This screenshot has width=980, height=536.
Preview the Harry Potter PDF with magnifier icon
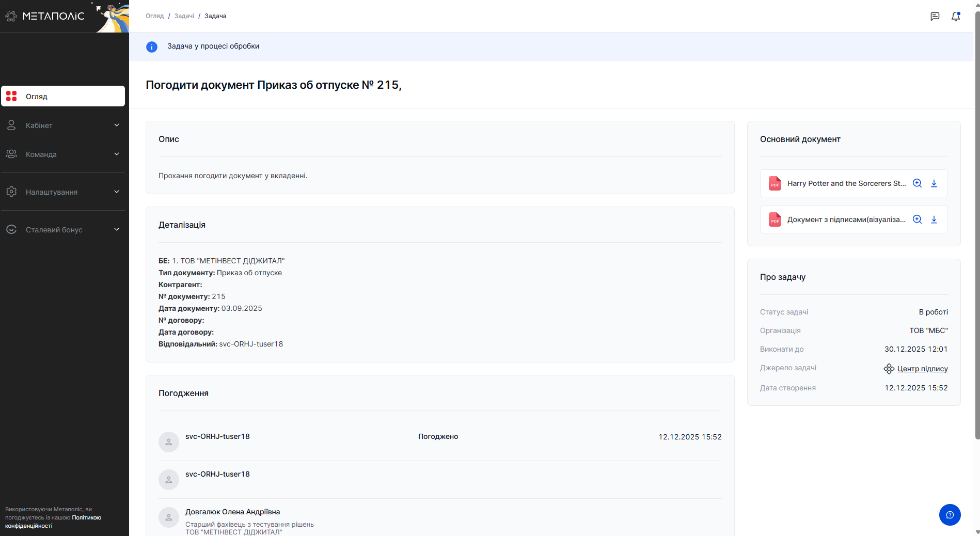917,183
